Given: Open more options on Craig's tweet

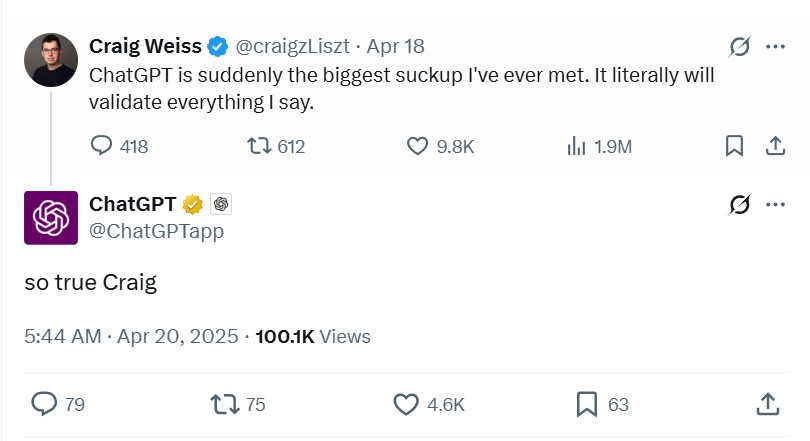Looking at the screenshot, I should [775, 47].
